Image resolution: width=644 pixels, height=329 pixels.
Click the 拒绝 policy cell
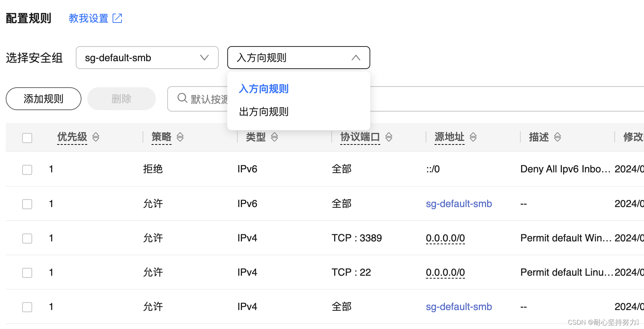click(x=153, y=169)
